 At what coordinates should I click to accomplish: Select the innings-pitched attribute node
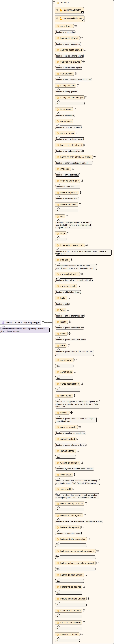67,86
